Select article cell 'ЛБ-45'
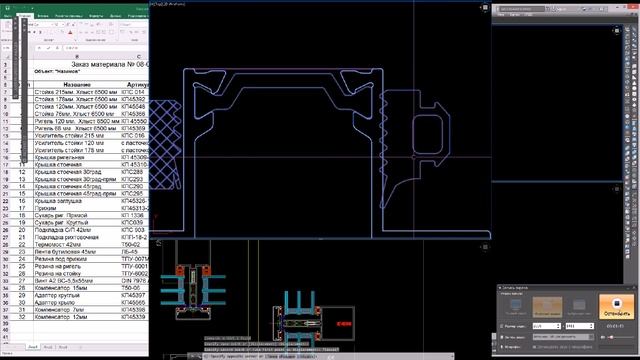Viewport: 640px width, 360px height. [135, 252]
